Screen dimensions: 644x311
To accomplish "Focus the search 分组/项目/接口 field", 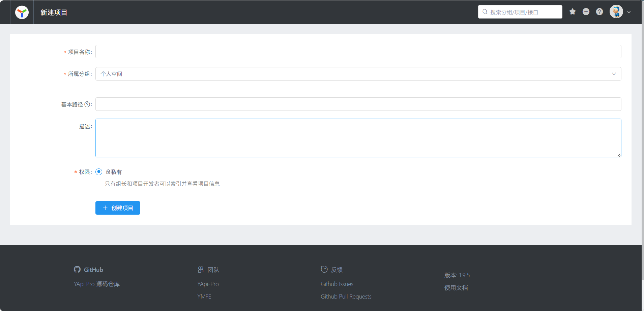I will [520, 12].
